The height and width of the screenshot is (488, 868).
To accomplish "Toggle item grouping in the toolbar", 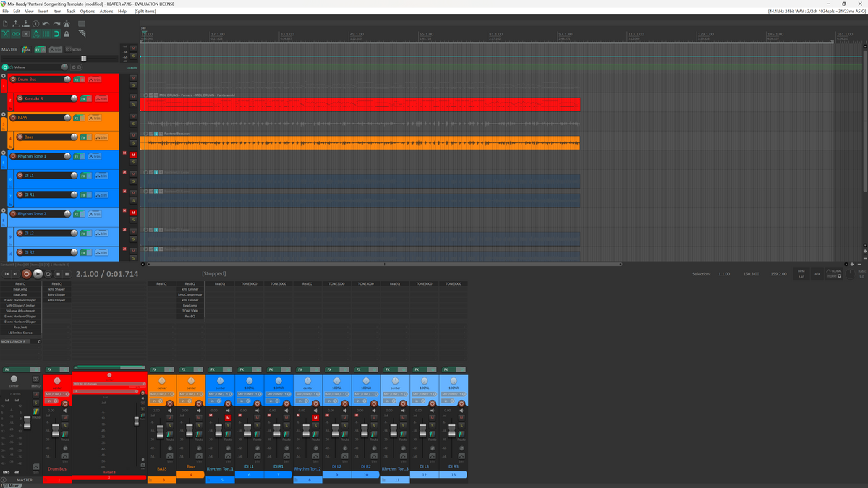I will coord(16,34).
